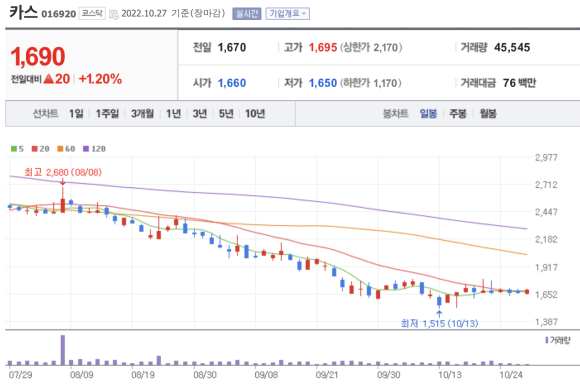Click the calendar icon beside the date

point(114,14)
